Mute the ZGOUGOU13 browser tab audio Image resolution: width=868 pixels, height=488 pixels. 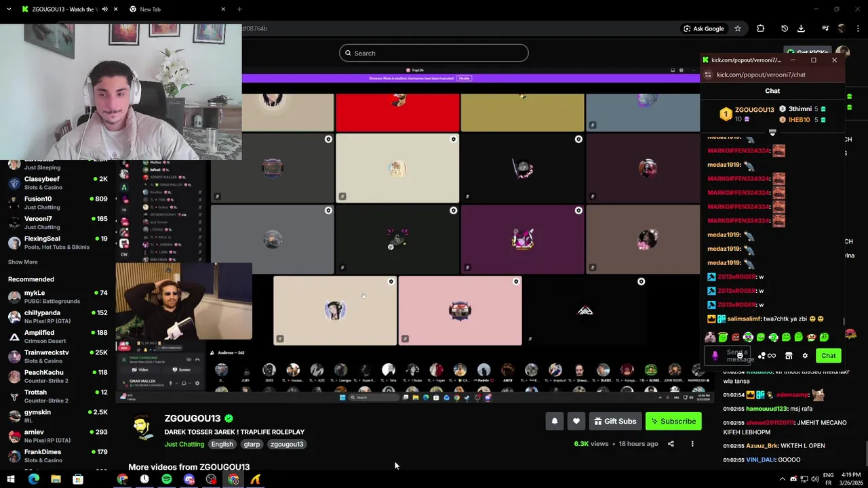(104, 9)
